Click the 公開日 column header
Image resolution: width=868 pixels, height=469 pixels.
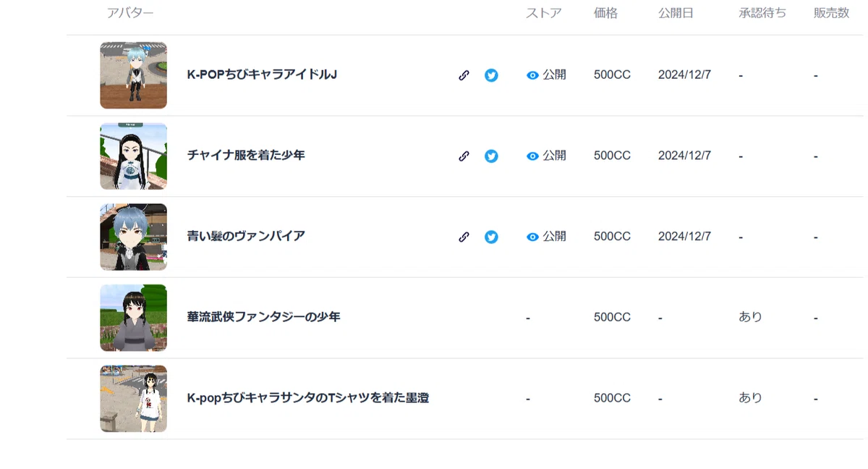click(676, 13)
